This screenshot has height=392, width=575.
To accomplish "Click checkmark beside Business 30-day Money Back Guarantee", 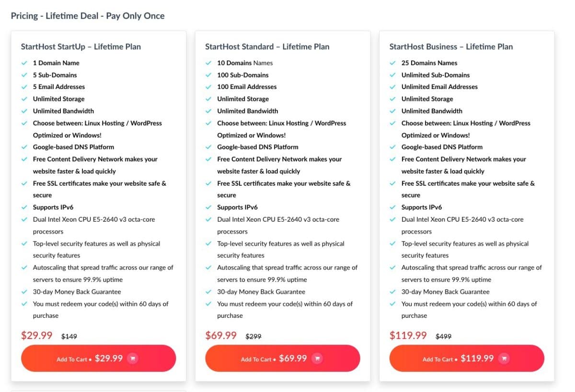I will click(393, 292).
